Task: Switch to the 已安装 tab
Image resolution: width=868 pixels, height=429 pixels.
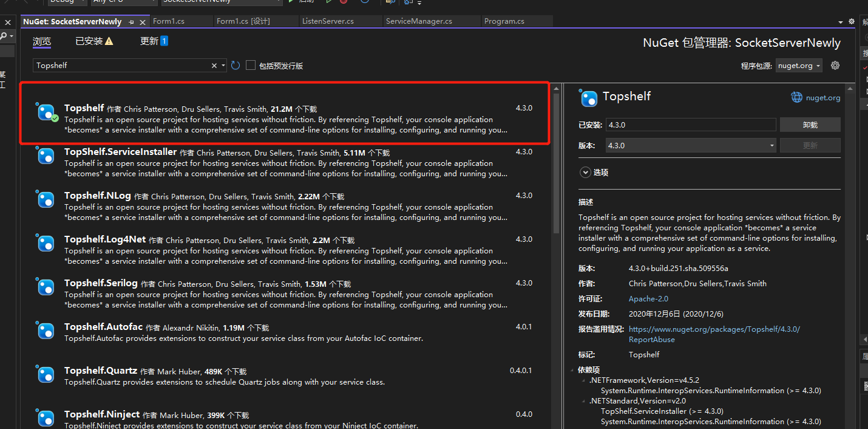Action: 93,41
